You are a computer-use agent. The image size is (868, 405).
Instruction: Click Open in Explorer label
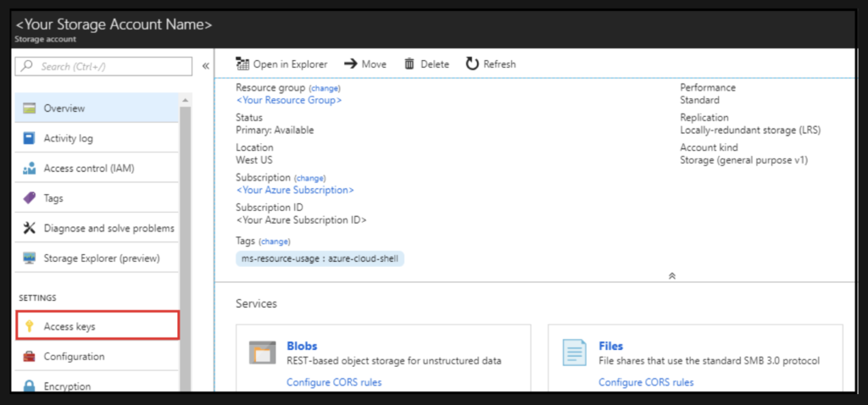point(290,64)
